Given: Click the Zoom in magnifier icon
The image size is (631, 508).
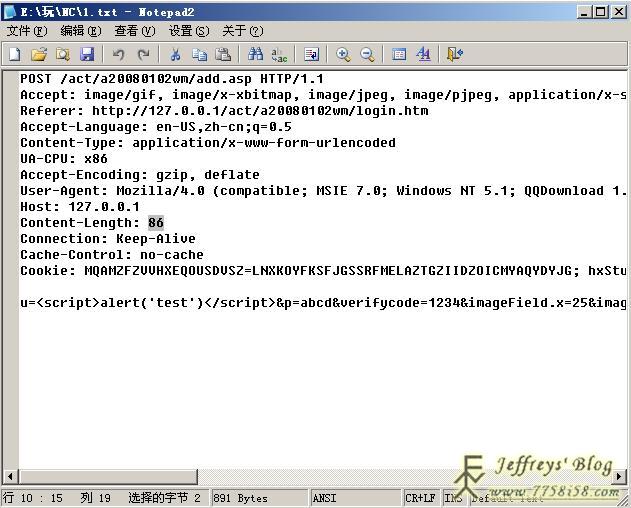Looking at the screenshot, I should [343, 54].
